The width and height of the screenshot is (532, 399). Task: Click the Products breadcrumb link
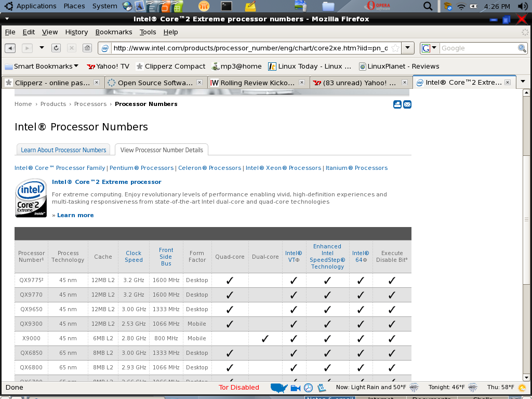[54, 104]
